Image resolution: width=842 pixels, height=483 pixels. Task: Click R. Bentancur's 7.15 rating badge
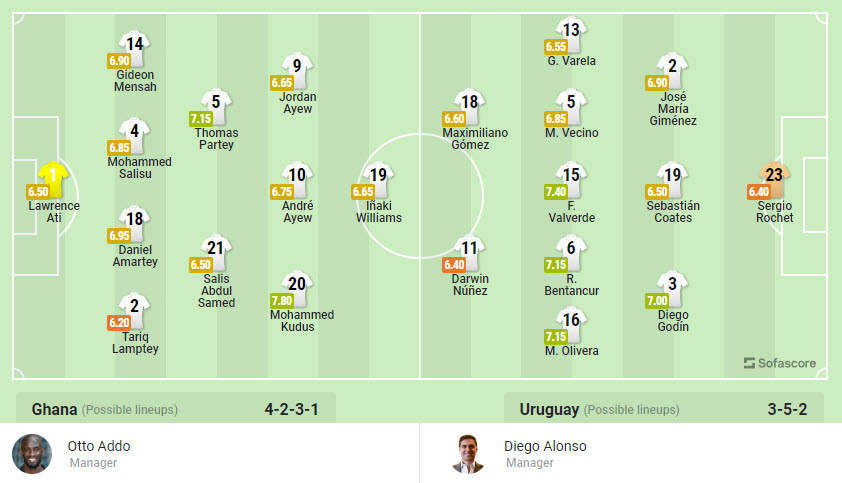[556, 264]
